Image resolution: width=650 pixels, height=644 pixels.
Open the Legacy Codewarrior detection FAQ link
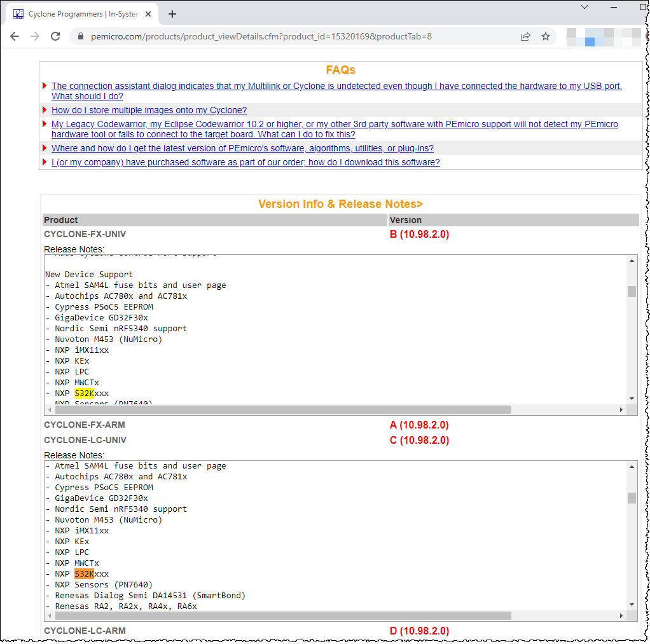[334, 124]
